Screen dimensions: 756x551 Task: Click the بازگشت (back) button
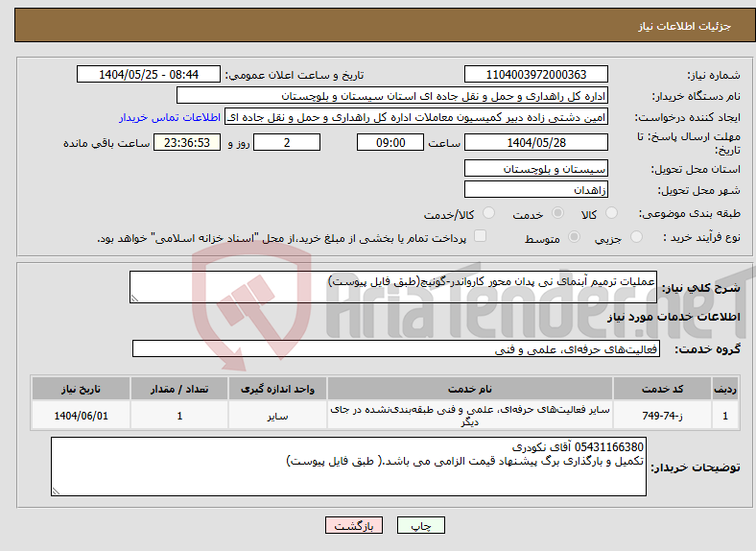(x=354, y=525)
